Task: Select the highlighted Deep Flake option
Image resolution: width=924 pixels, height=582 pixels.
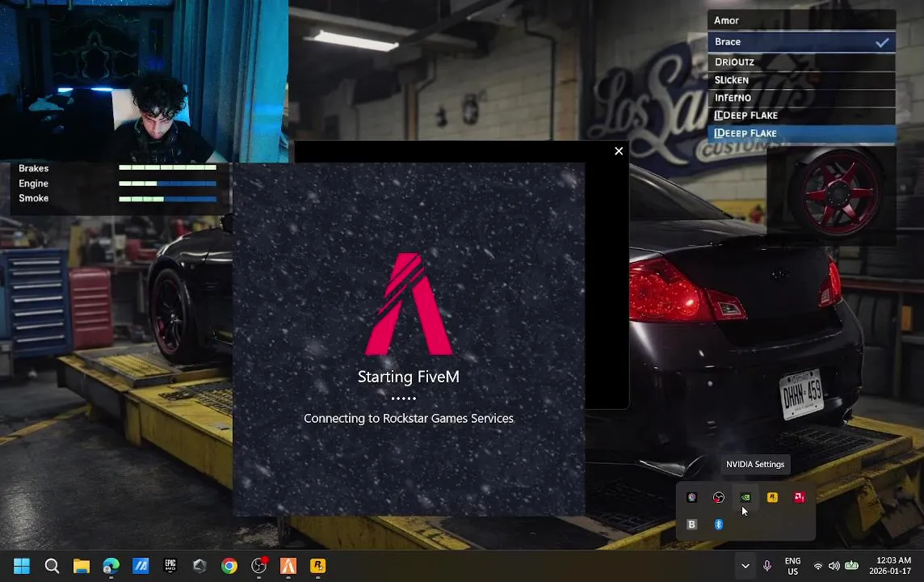Action: (x=801, y=133)
